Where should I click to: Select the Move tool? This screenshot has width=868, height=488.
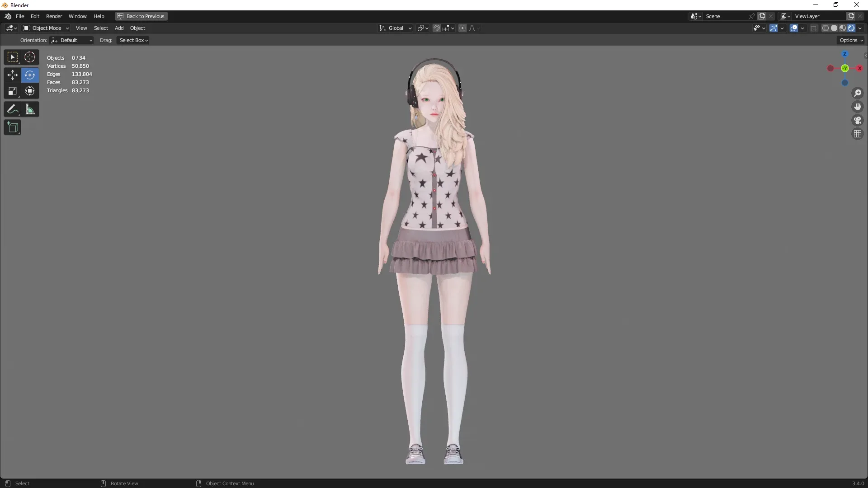(x=12, y=75)
